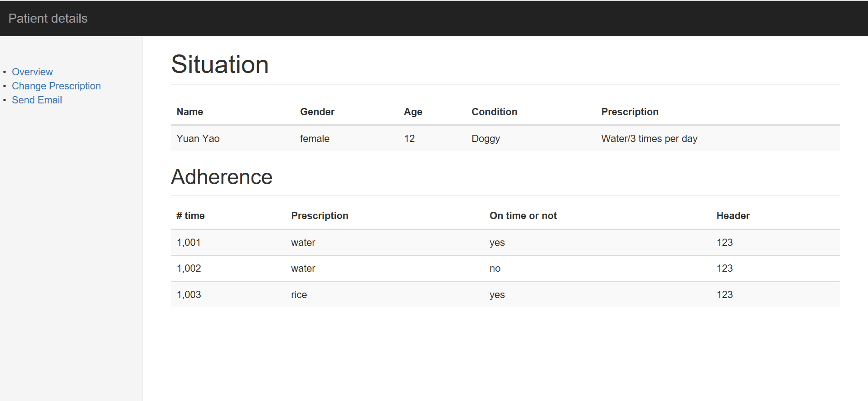868x401 pixels.
Task: Open the Send Email link
Action: (x=37, y=100)
